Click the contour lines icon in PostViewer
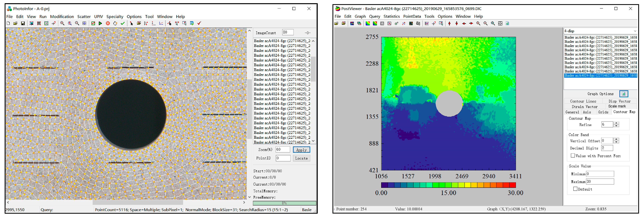644x218 pixels. 382,23
